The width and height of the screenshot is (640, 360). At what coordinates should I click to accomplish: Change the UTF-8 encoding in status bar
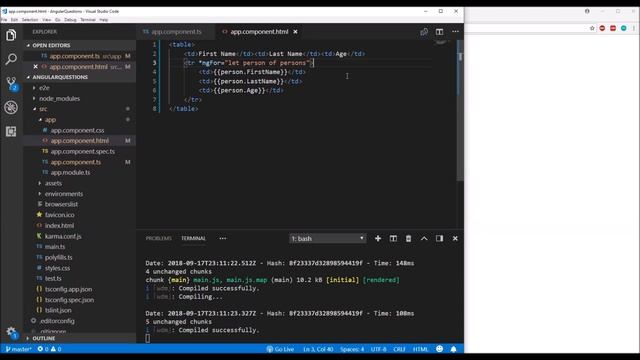pos(378,349)
